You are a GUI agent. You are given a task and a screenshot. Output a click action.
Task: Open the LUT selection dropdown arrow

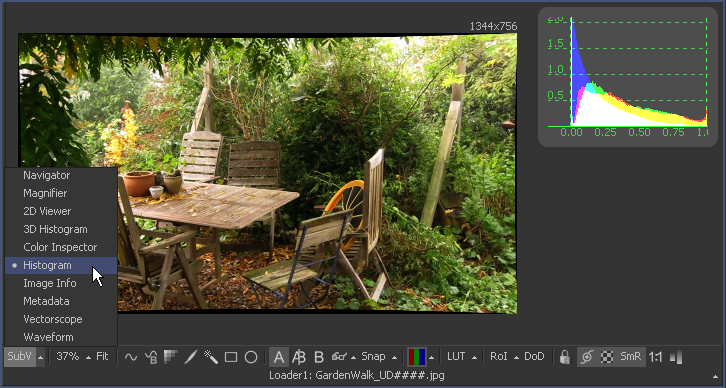coord(474,357)
